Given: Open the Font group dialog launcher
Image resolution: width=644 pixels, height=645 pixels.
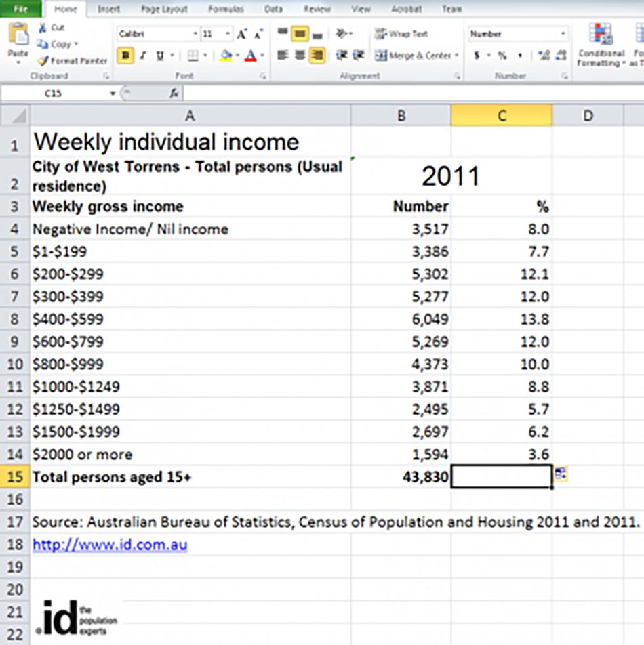Looking at the screenshot, I should (x=262, y=76).
